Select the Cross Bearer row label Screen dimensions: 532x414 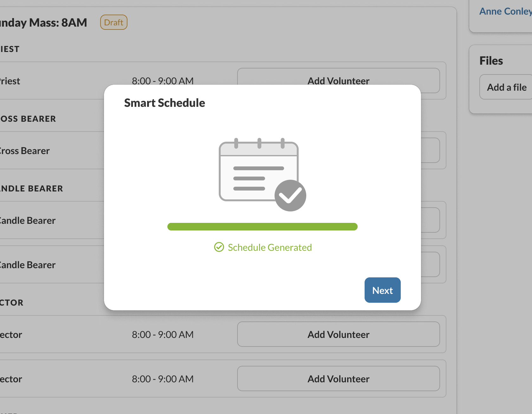(x=25, y=151)
